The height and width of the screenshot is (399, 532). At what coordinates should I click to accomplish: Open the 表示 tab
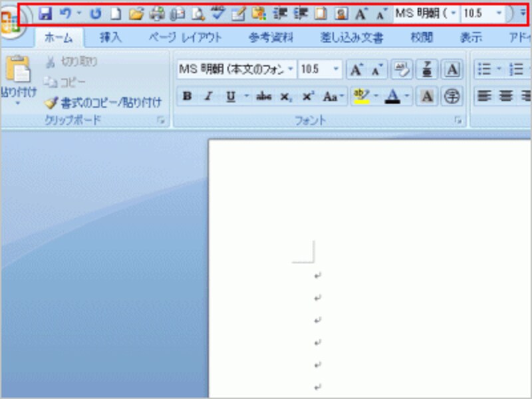471,37
